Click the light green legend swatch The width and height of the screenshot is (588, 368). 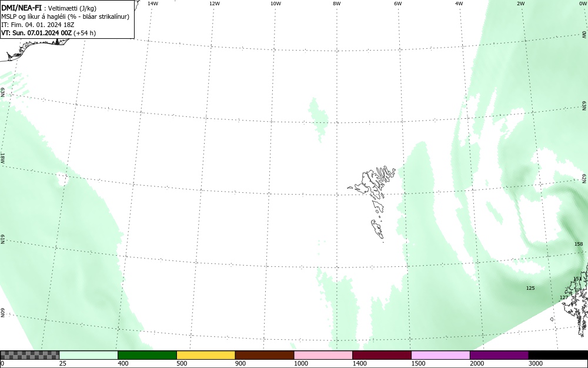tap(89, 355)
